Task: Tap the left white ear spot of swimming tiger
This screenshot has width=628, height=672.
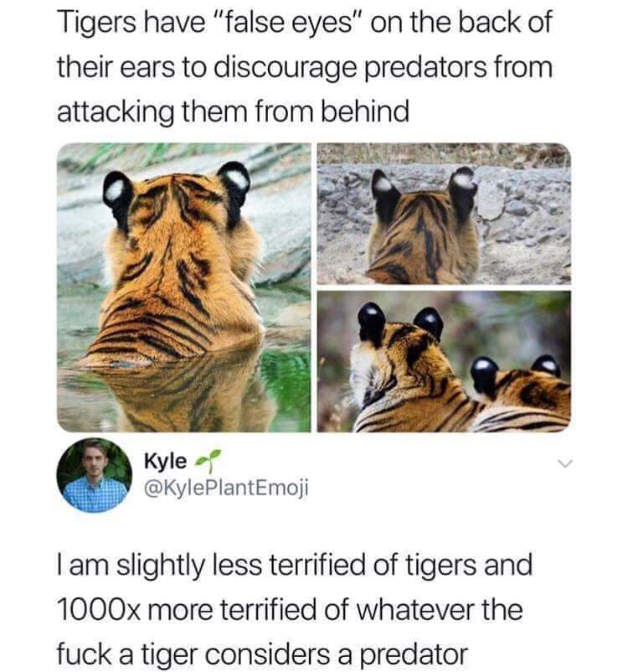Action: [115, 190]
